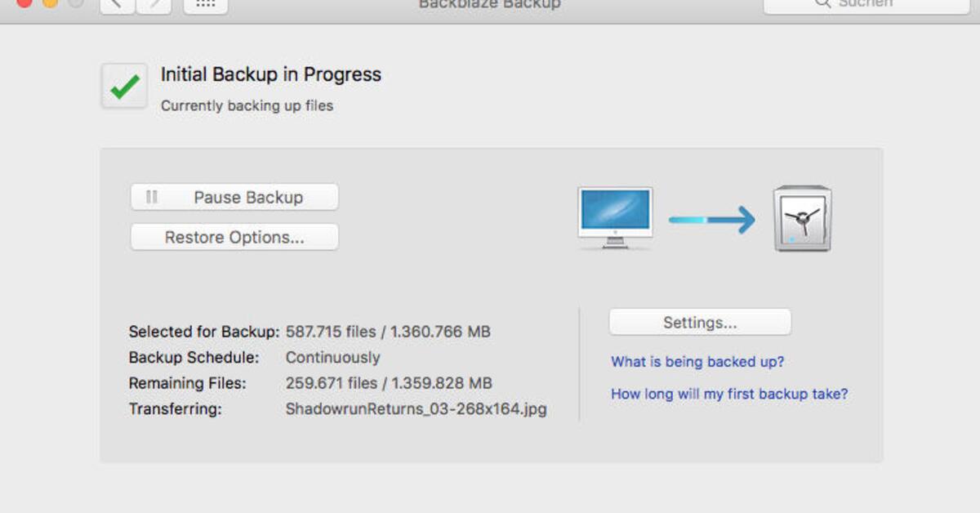The width and height of the screenshot is (980, 513).
Task: Open the Show All preferences grid icon
Action: click(x=204, y=4)
